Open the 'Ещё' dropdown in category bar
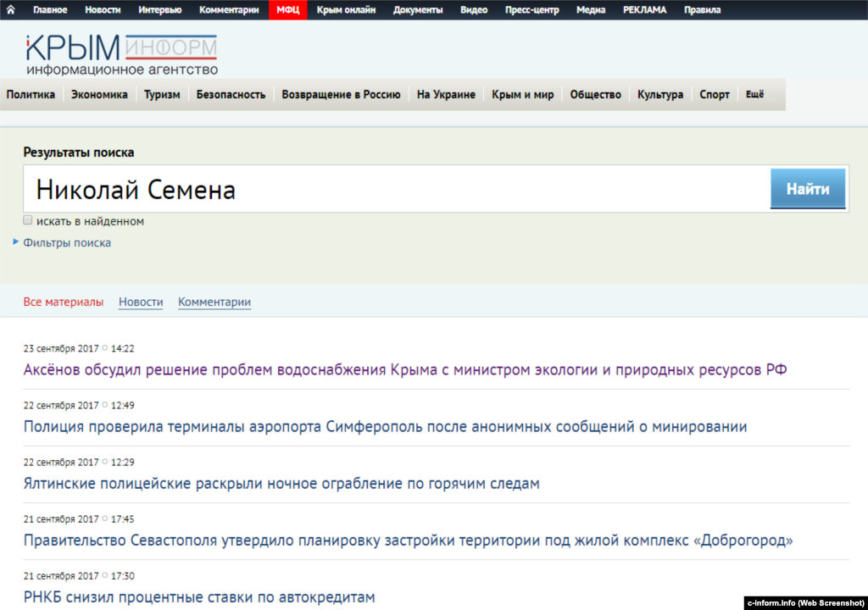868x610 pixels. coord(754,95)
